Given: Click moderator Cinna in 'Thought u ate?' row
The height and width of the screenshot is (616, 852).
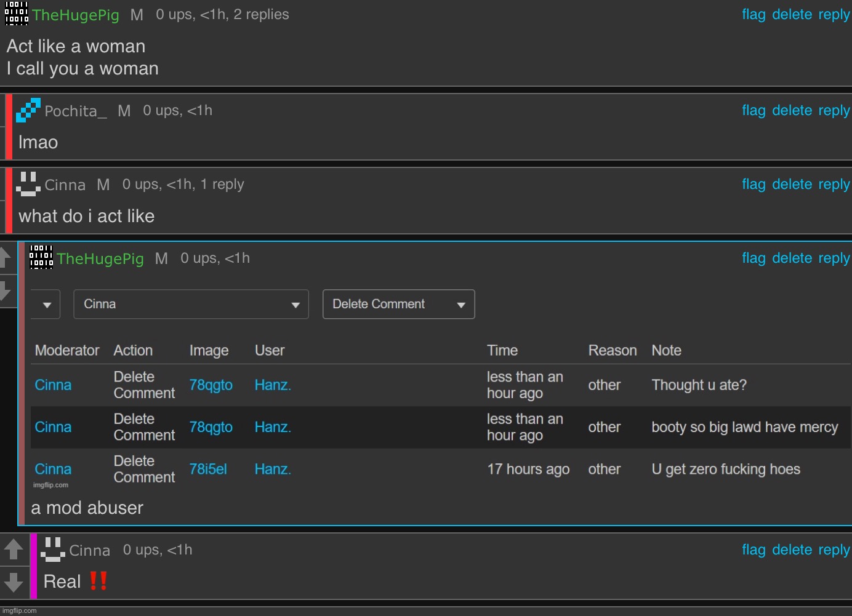Looking at the screenshot, I should pos(53,385).
